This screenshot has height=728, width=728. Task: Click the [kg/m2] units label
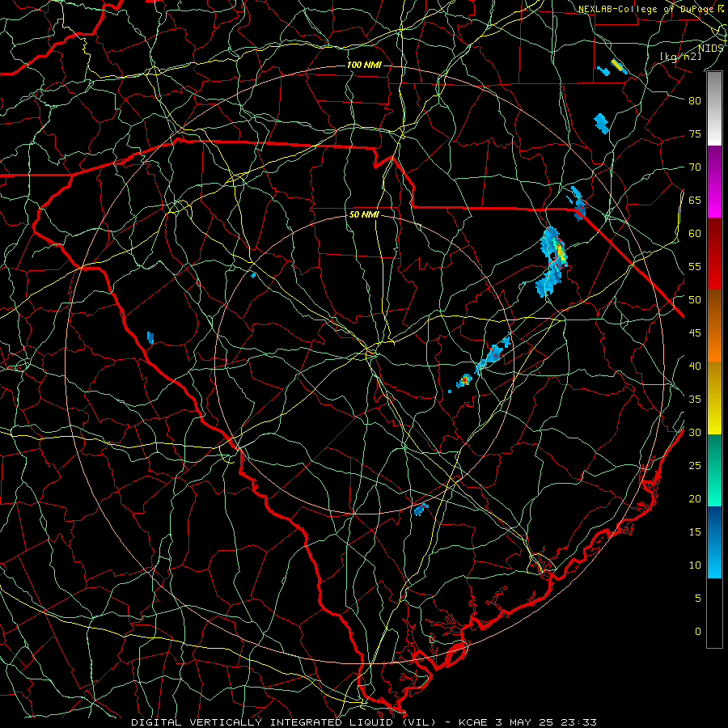click(x=680, y=56)
